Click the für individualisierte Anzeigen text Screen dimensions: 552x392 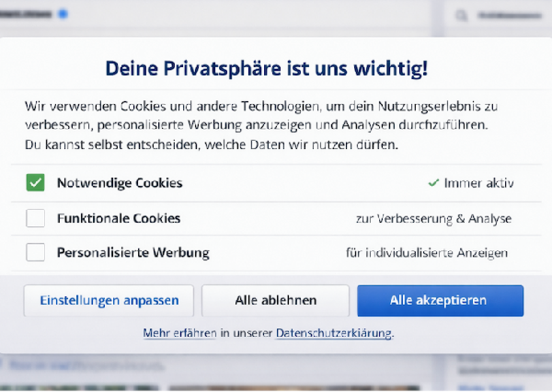[x=427, y=253]
